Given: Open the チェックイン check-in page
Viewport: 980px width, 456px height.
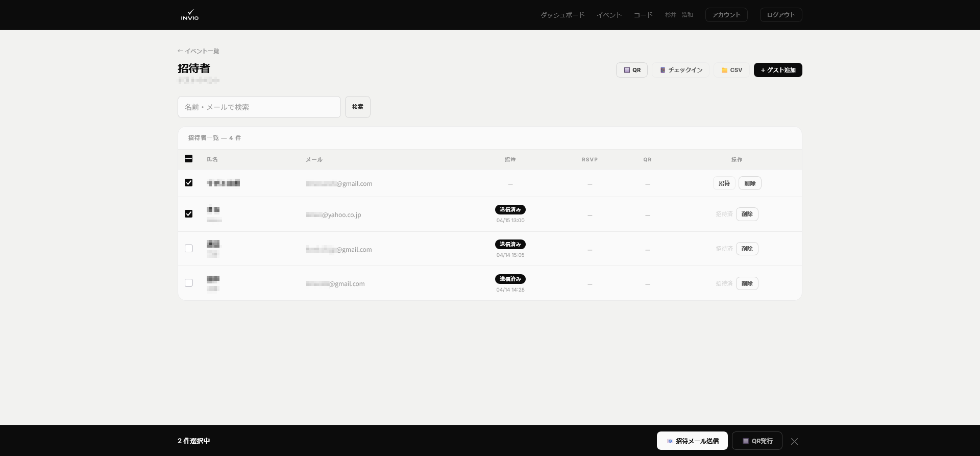Looking at the screenshot, I should click(680, 70).
